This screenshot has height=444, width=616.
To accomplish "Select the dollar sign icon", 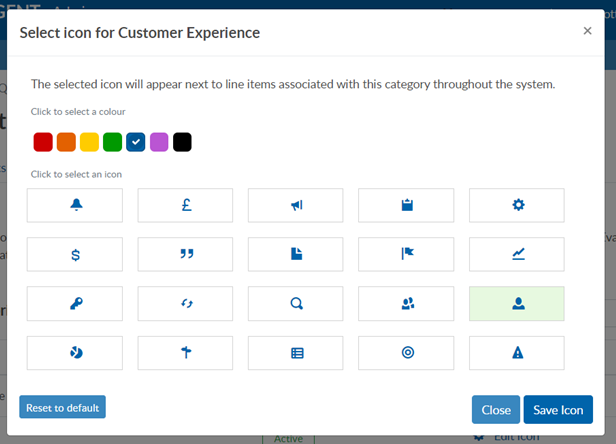I will point(76,254).
